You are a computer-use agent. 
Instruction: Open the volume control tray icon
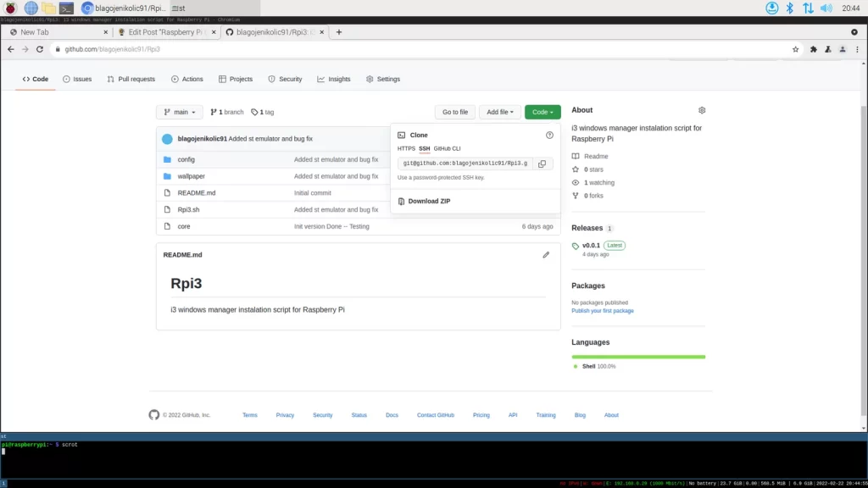pos(826,8)
